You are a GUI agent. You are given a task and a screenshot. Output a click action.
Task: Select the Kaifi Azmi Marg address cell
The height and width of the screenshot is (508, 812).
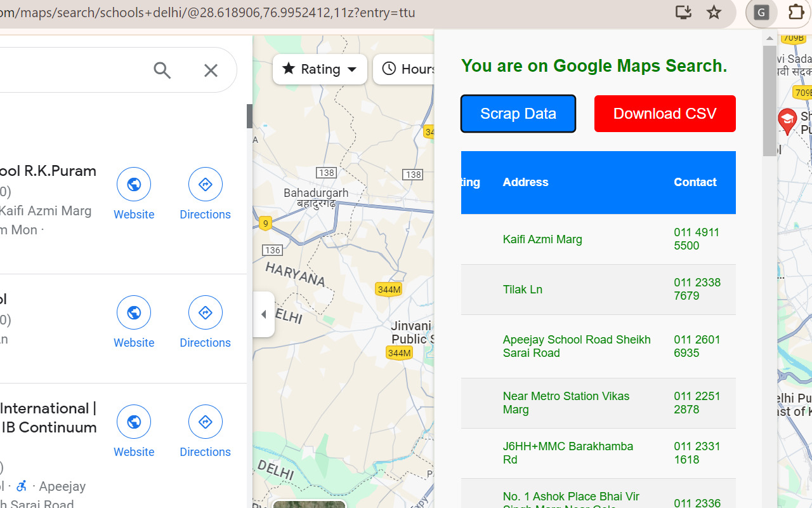coord(542,239)
